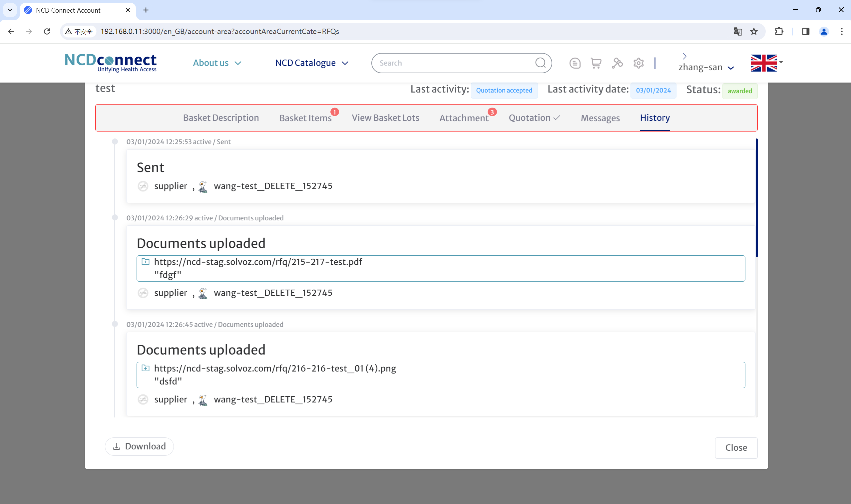The height and width of the screenshot is (504, 851).
Task: Open the Attachment tab
Action: point(464,118)
